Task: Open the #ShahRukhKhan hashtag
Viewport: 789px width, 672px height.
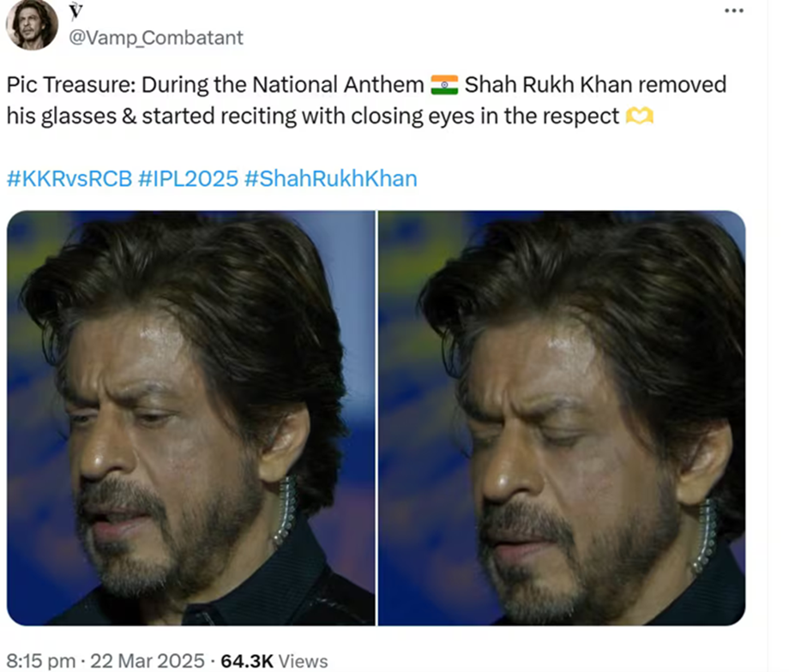Action: click(x=330, y=179)
